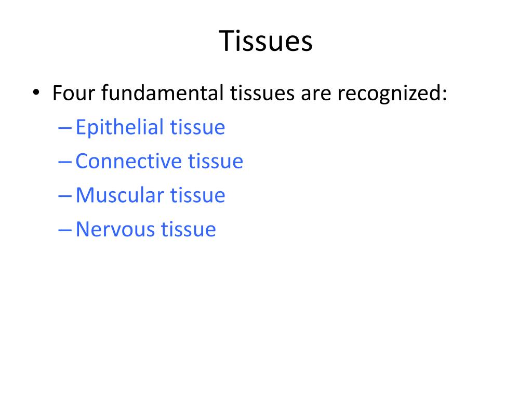
Task: Select the word recognized
Action: point(389,94)
